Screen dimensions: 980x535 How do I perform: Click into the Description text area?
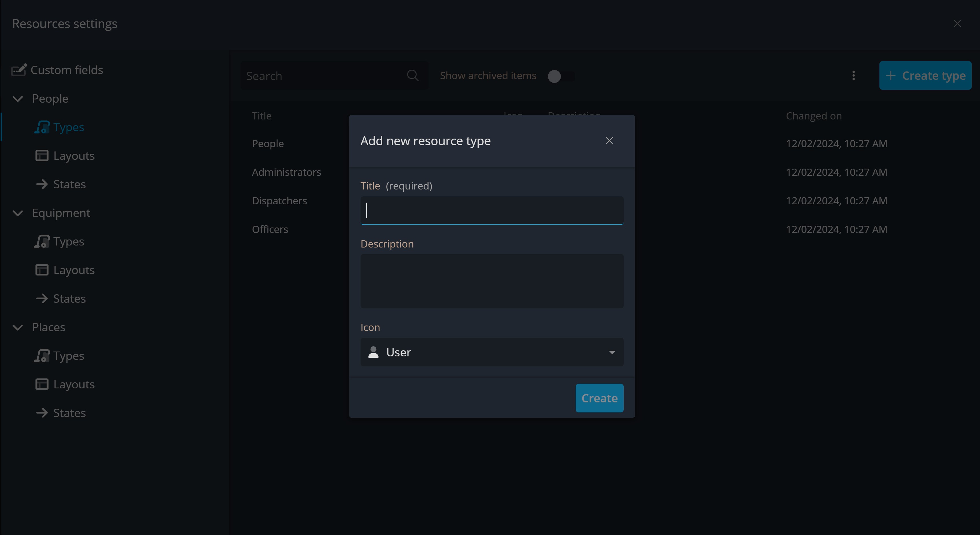[491, 281]
